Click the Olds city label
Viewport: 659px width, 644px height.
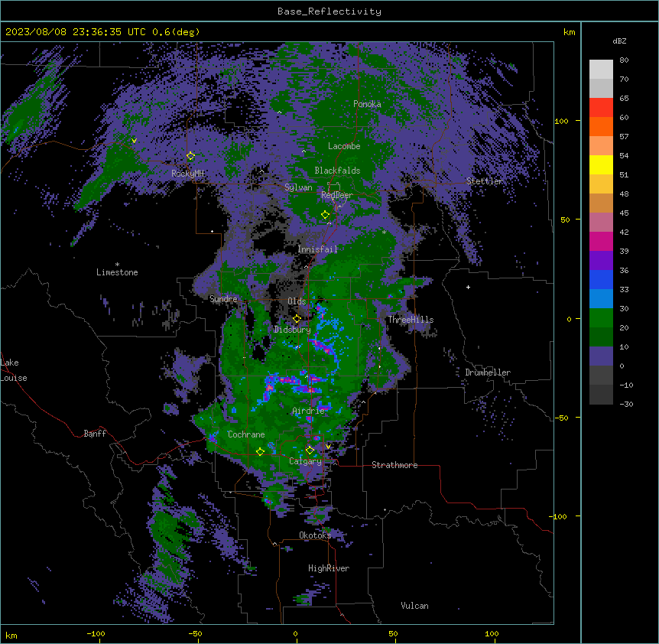297,301
